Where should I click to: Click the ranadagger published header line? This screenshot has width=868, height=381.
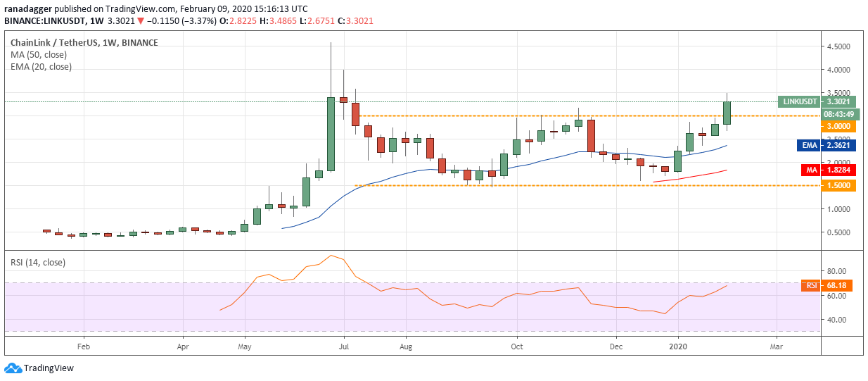155,9
